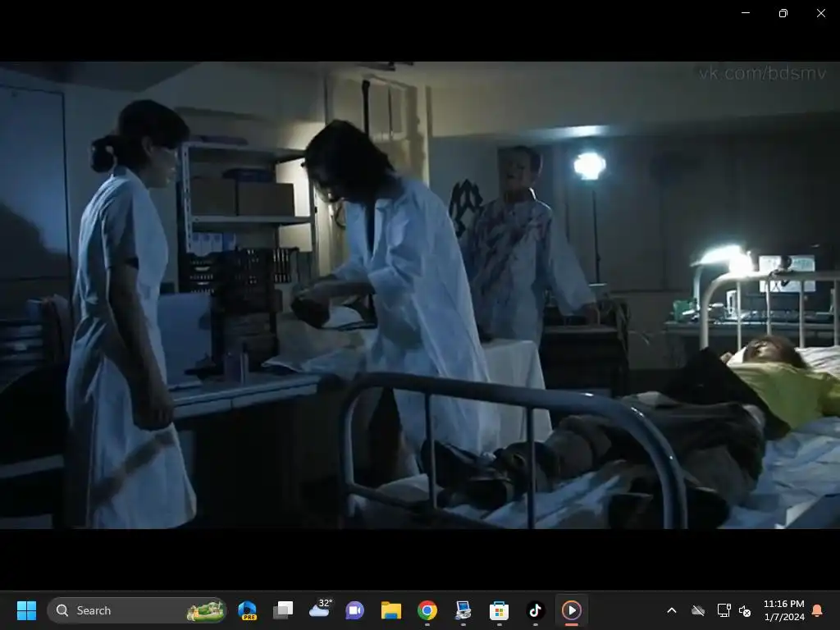This screenshot has height=630, width=840.
Task: Open the notification bell
Action: pyautogui.click(x=818, y=610)
